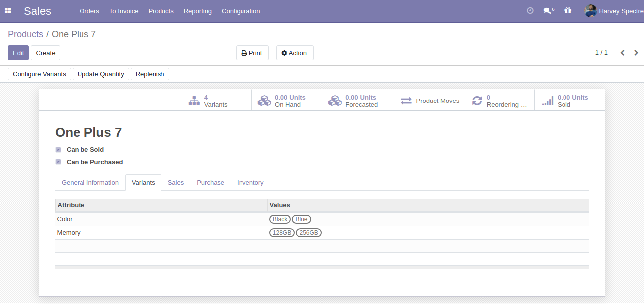This screenshot has width=644, height=304.
Task: Open the Reporting menu
Action: [197, 11]
